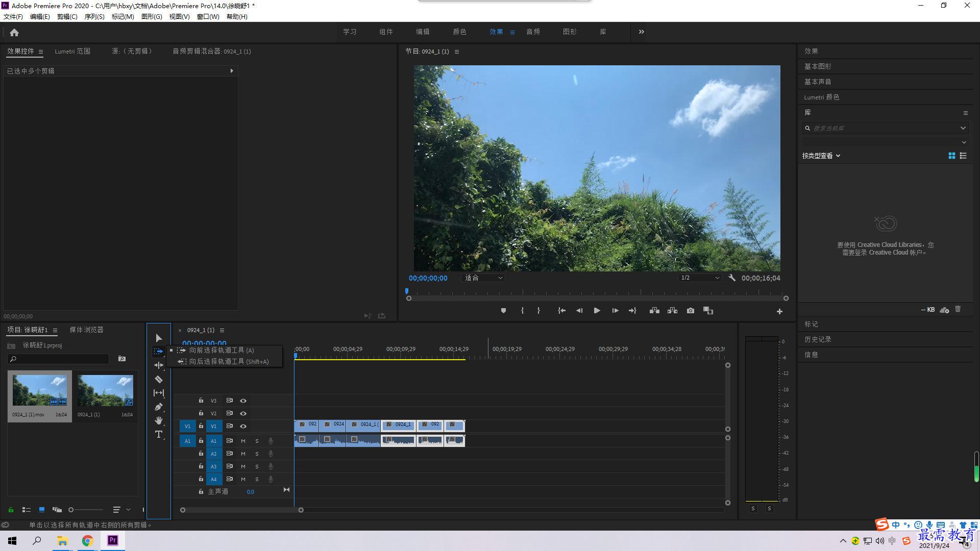Click program monitor playhead scrubber
980x551 pixels.
pos(407,291)
